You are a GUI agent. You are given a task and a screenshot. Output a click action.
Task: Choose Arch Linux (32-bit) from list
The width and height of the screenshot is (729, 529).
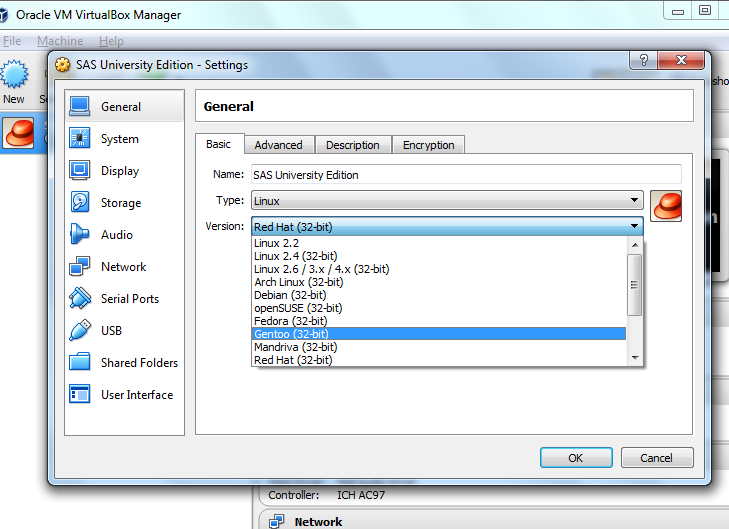pos(438,282)
